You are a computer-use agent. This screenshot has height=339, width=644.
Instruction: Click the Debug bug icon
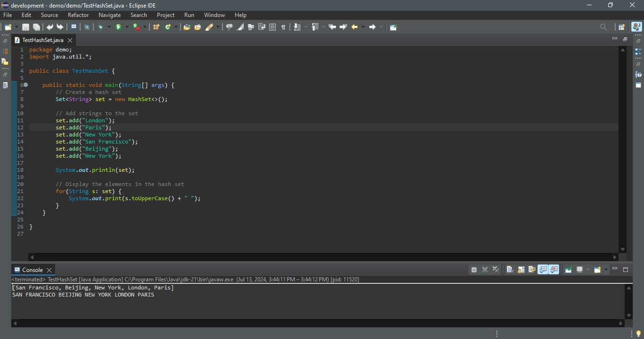coord(100,27)
